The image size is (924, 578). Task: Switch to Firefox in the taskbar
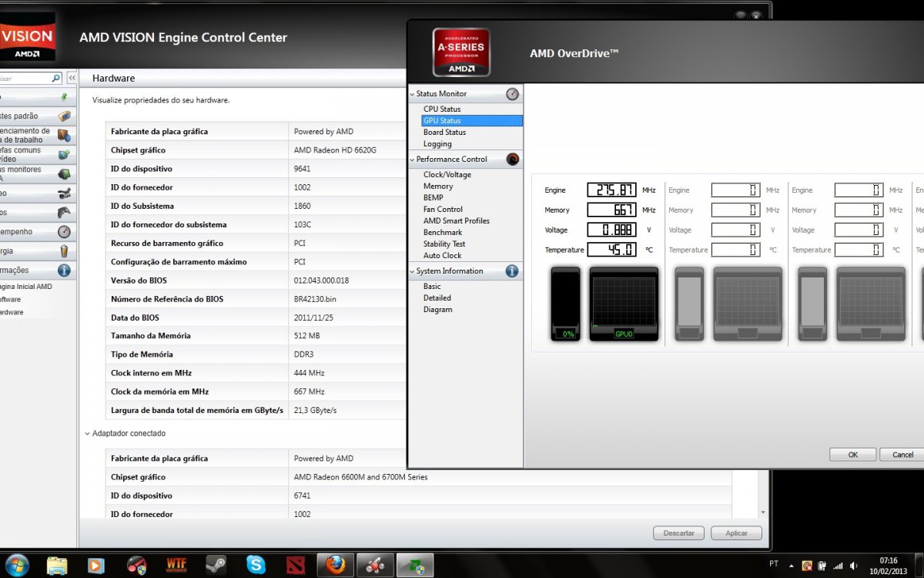(x=336, y=565)
